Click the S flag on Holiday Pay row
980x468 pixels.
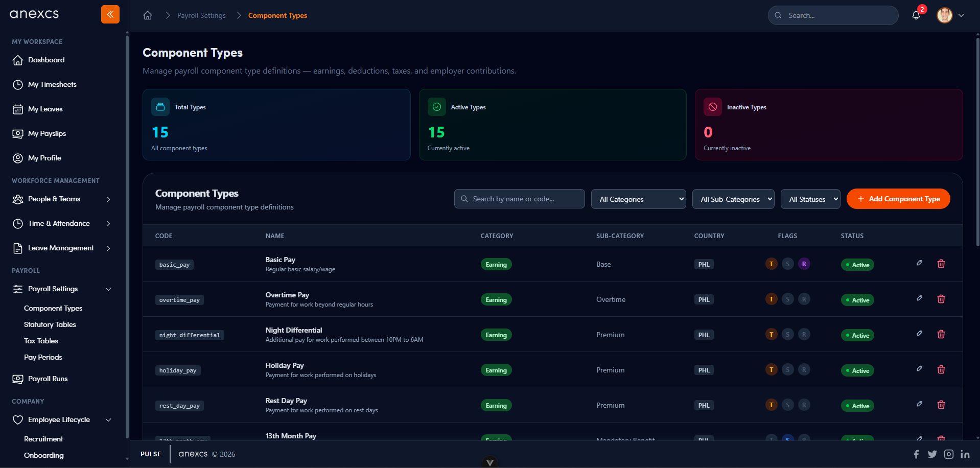click(x=788, y=369)
